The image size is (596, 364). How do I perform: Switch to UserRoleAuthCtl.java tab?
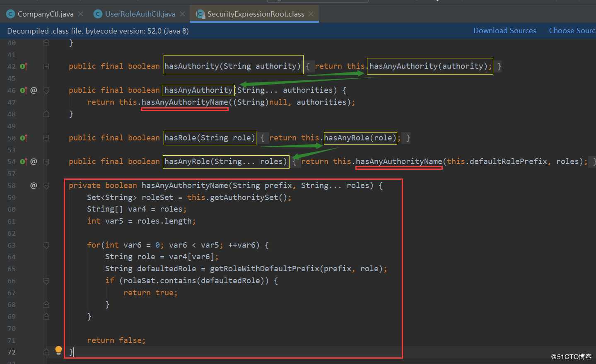140,14
